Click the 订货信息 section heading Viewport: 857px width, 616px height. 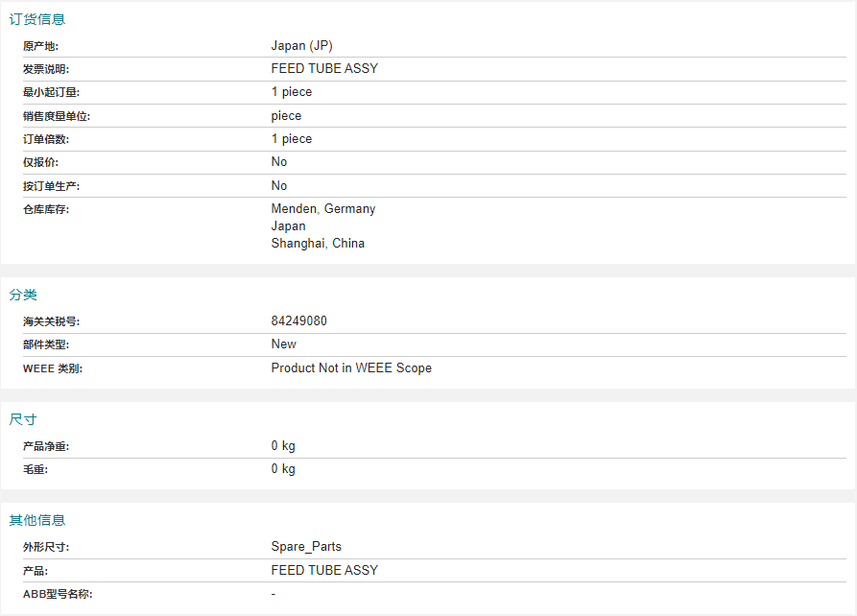[x=37, y=19]
